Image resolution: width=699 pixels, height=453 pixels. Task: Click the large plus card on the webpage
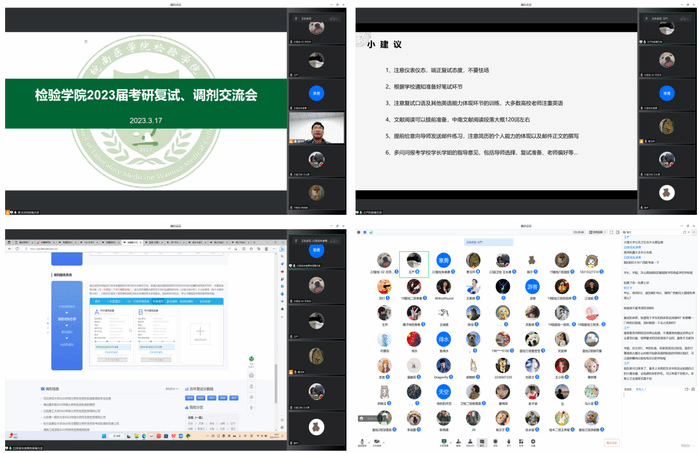tap(200, 331)
